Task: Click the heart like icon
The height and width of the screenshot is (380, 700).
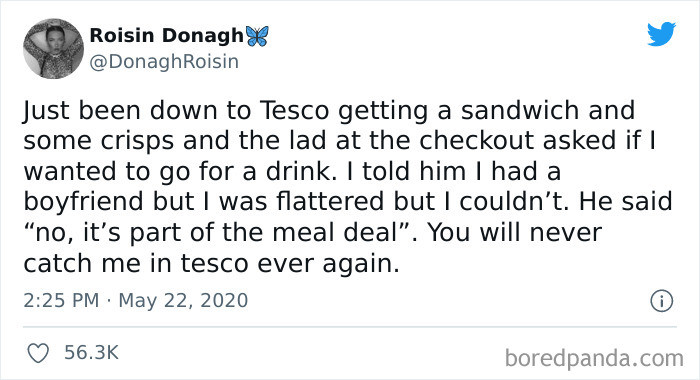Action: coord(38,353)
